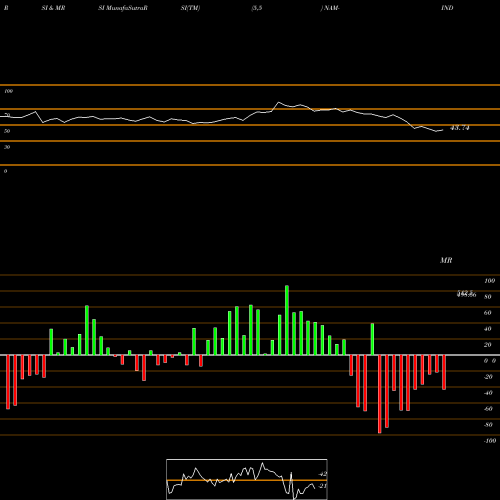Click the 'IND' header text
Image resolution: width=500 pixels, height=500 pixels.
[447, 8]
